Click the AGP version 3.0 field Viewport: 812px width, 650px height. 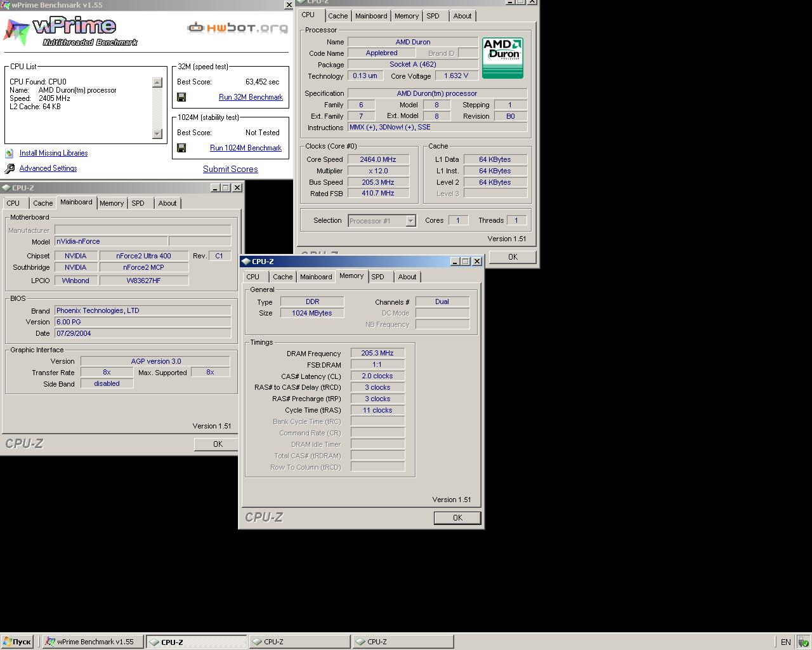click(155, 361)
